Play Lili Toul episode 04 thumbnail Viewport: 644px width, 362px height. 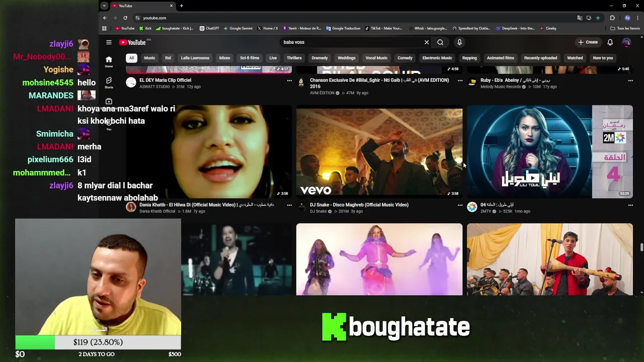click(550, 152)
